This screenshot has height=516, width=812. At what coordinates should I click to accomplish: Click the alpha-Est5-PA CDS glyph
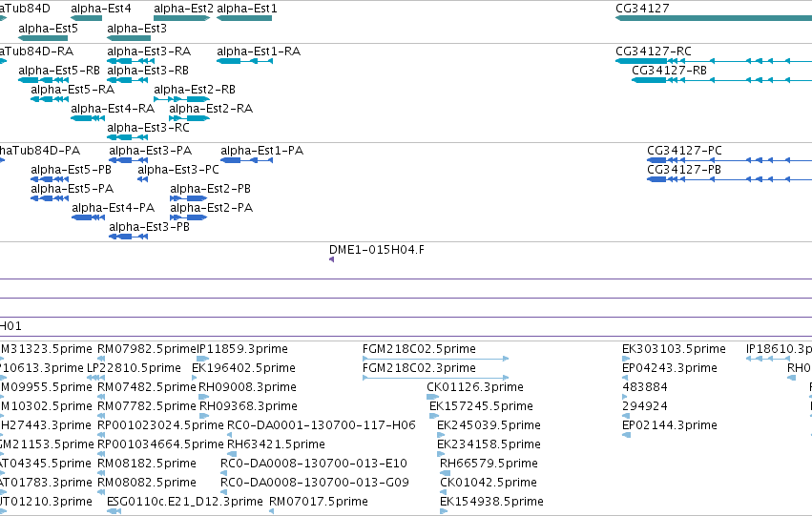click(50, 198)
